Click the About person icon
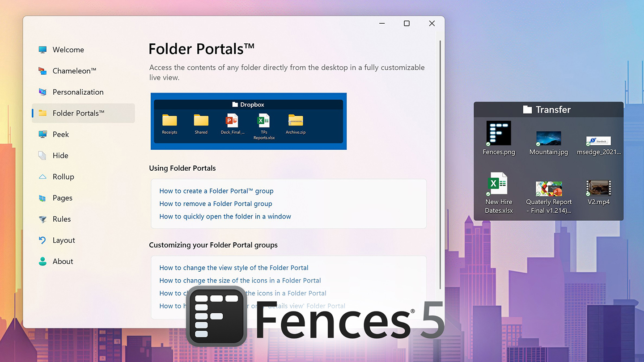644x362 pixels. (43, 261)
